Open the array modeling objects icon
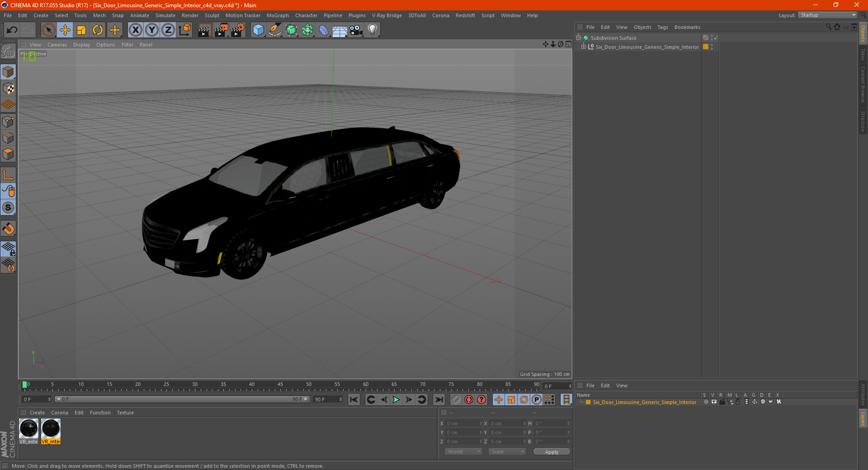Image resolution: width=868 pixels, height=470 pixels. (x=307, y=30)
